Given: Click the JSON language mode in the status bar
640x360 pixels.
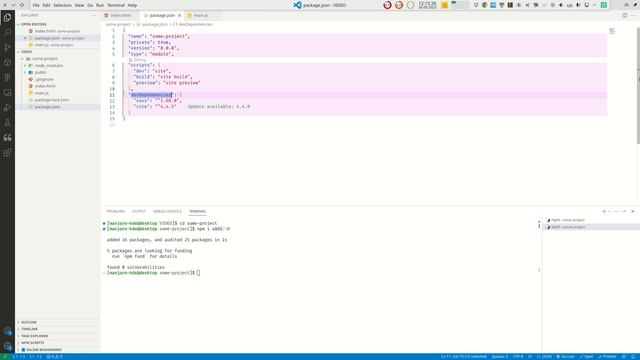Looking at the screenshot, I should pyautogui.click(x=544, y=357).
